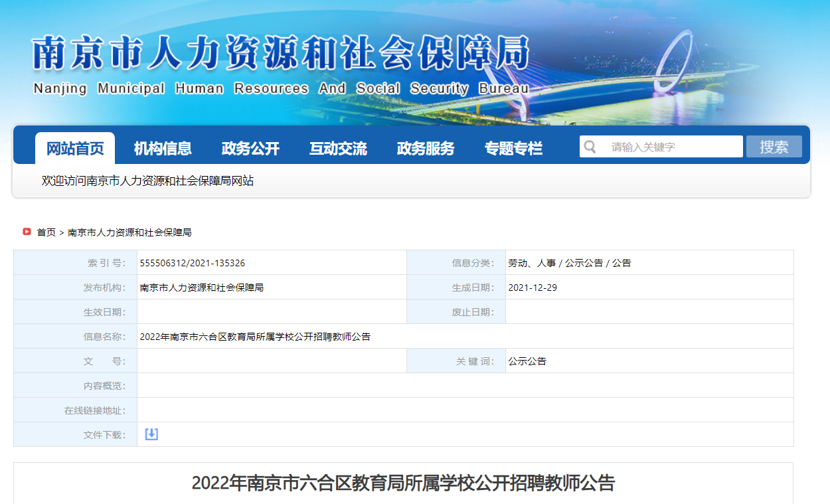Image resolution: width=830 pixels, height=504 pixels.
Task: Select index number 555506312/2021-135326
Action: (193, 263)
